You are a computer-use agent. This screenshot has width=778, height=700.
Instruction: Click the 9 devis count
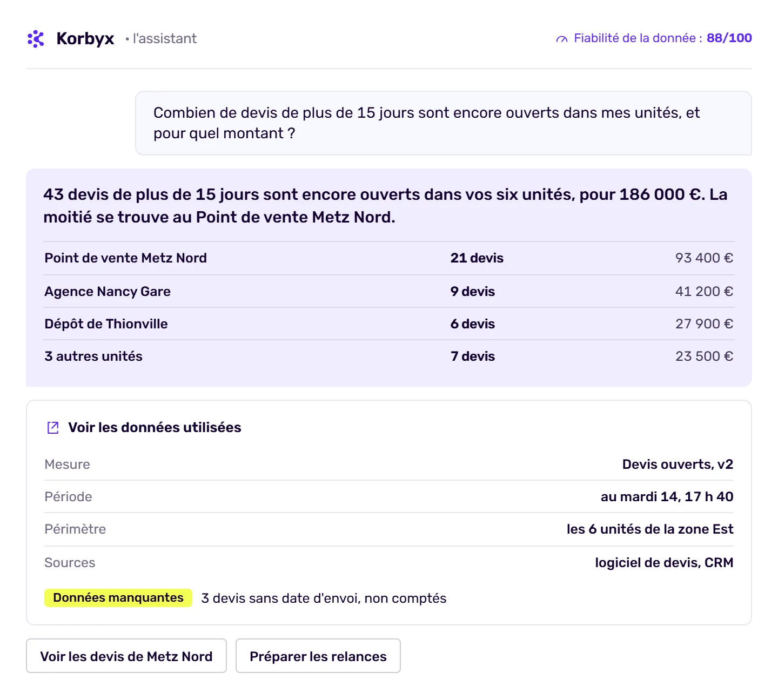pos(473,292)
